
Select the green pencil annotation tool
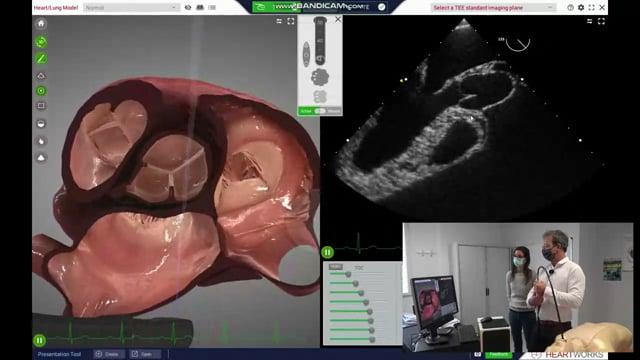point(41,58)
